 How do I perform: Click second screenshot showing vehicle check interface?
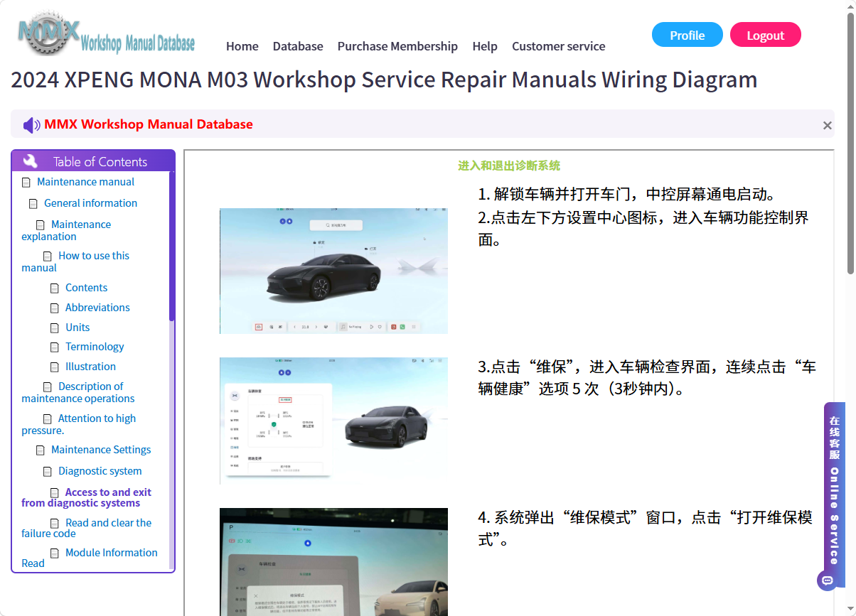click(x=333, y=421)
